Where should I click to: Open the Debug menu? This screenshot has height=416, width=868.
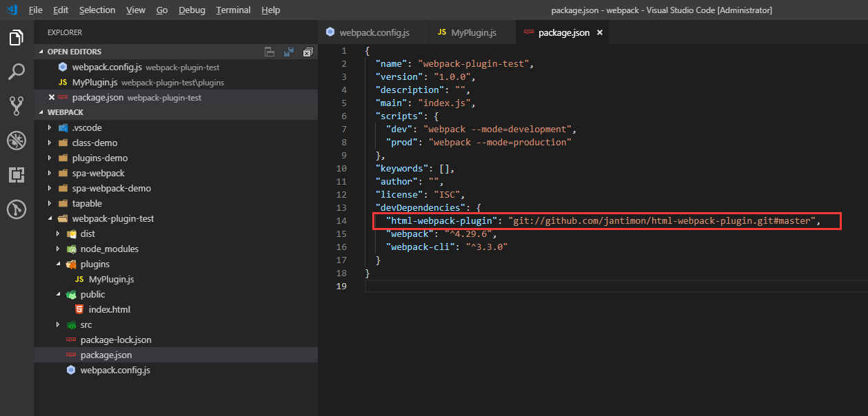[x=192, y=10]
